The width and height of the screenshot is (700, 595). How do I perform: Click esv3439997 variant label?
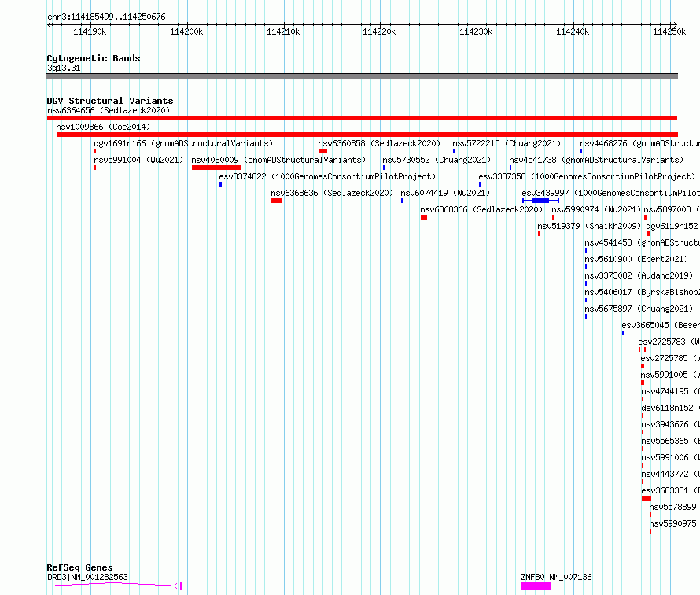[610, 193]
